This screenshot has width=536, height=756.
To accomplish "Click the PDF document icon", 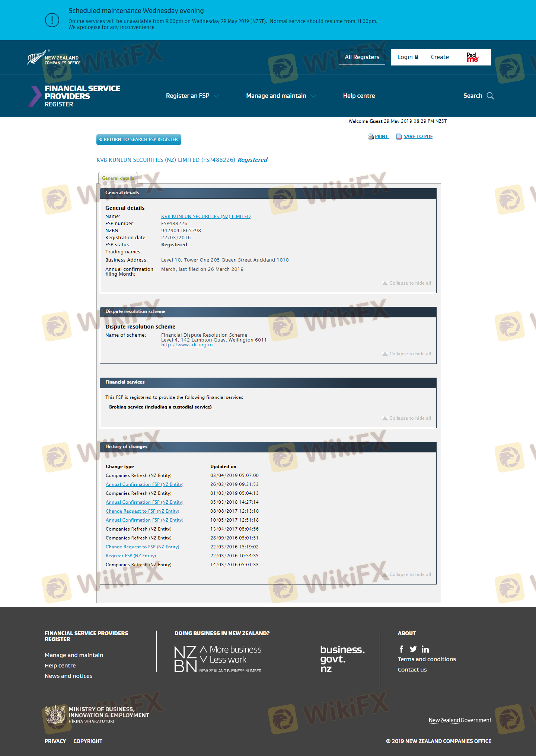I will (x=399, y=137).
